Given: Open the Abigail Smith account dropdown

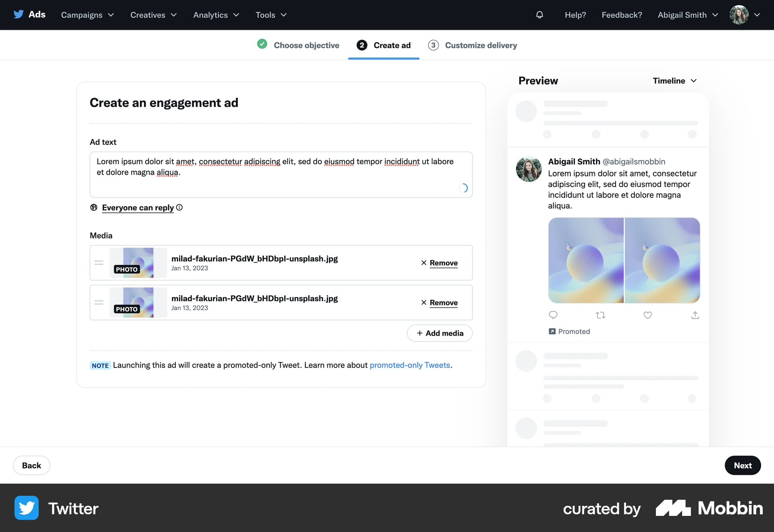Looking at the screenshot, I should coord(688,15).
